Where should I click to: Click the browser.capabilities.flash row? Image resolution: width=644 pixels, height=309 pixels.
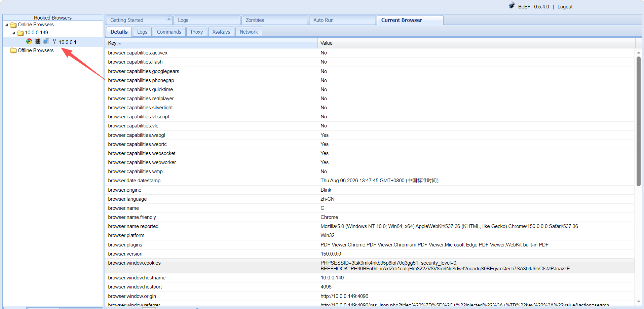(x=370, y=62)
